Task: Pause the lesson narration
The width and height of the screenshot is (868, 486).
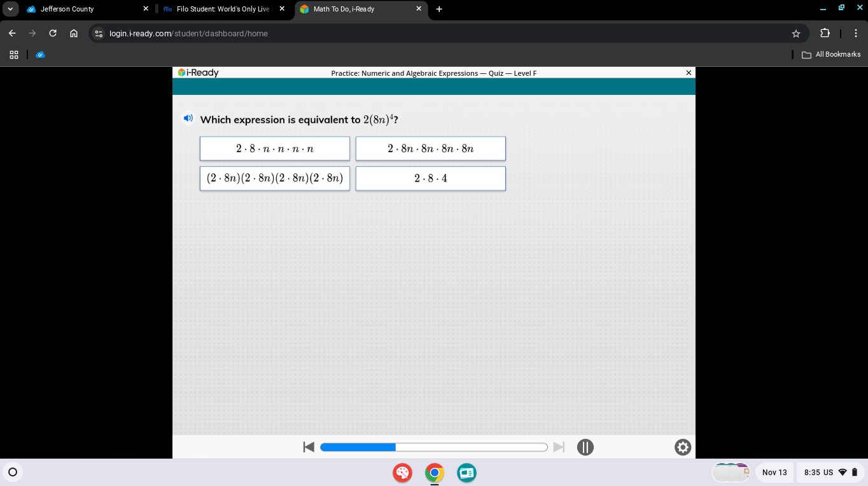Action: pyautogui.click(x=585, y=447)
